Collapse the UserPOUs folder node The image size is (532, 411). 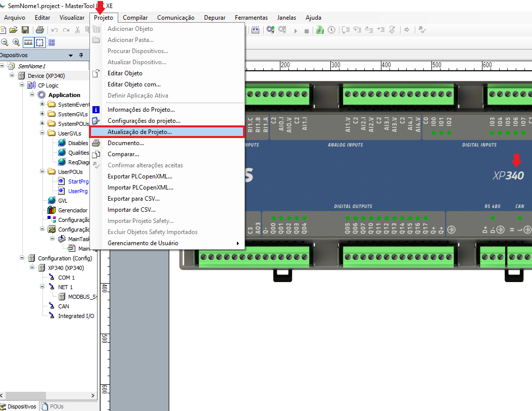tap(42, 172)
